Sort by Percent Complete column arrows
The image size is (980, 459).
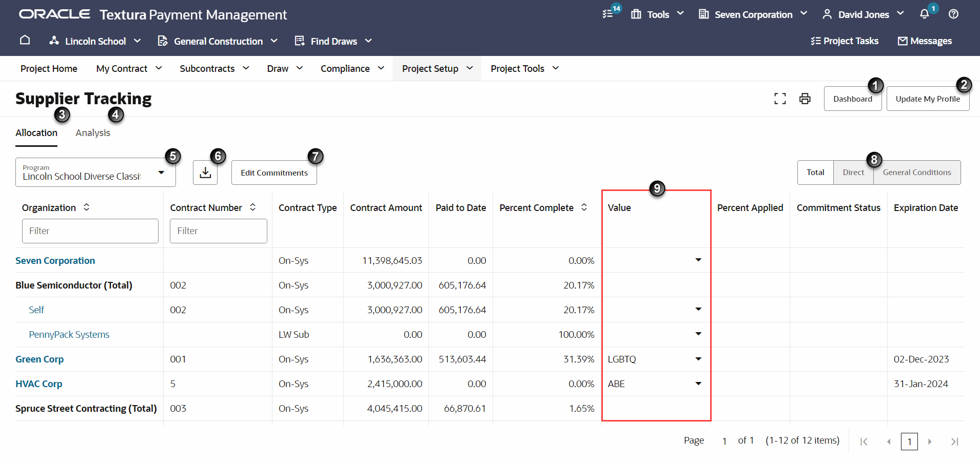tap(584, 207)
